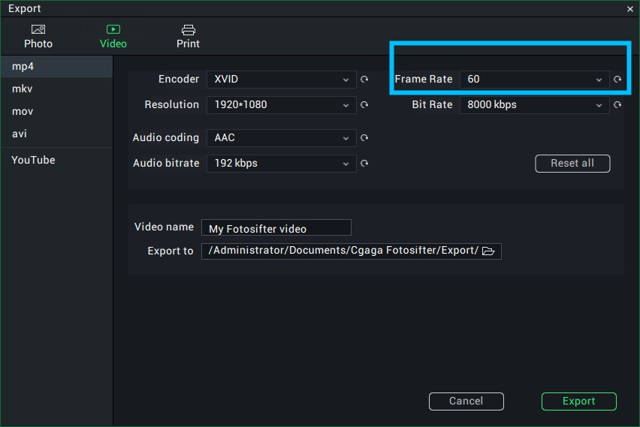Click the Video name input field
The height and width of the screenshot is (427, 640).
(276, 228)
